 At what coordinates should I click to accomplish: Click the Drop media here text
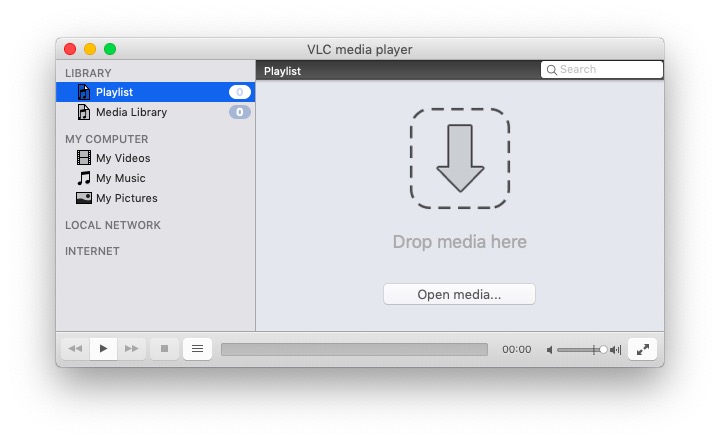tap(460, 242)
